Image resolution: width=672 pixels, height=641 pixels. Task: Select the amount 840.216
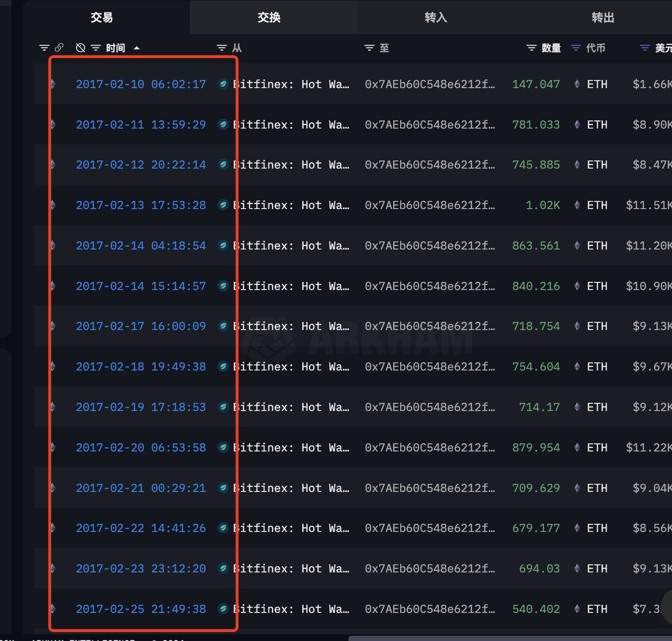tap(536, 286)
